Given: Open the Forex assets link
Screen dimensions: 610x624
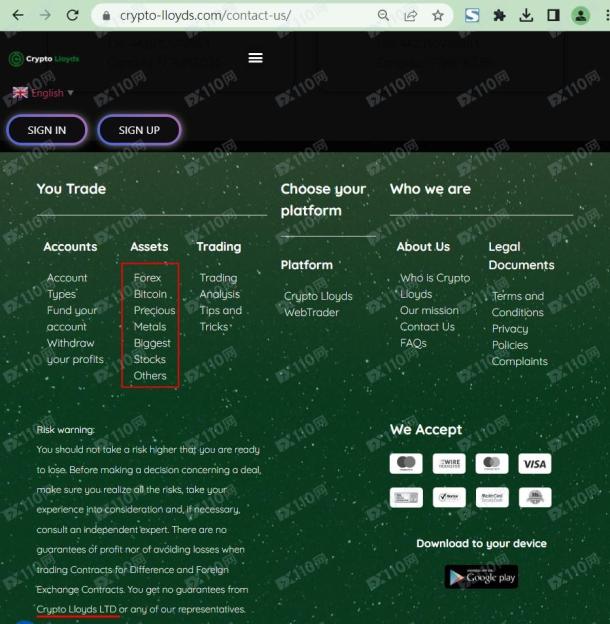Looking at the screenshot, I should [x=147, y=278].
